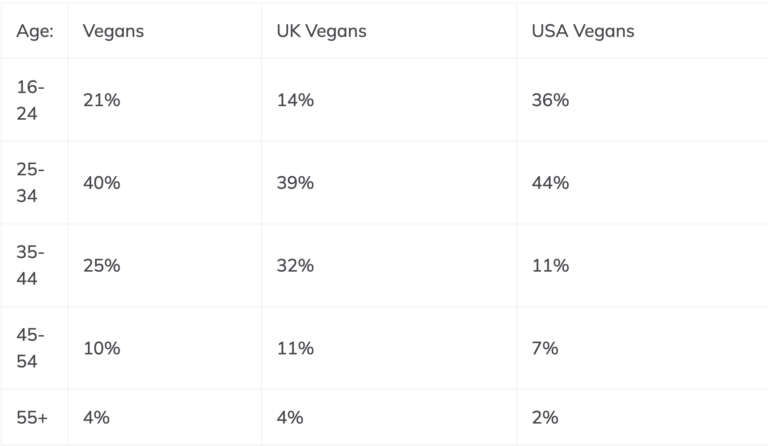
Task: Select the 44% USA Vegans cell
Action: click(550, 183)
